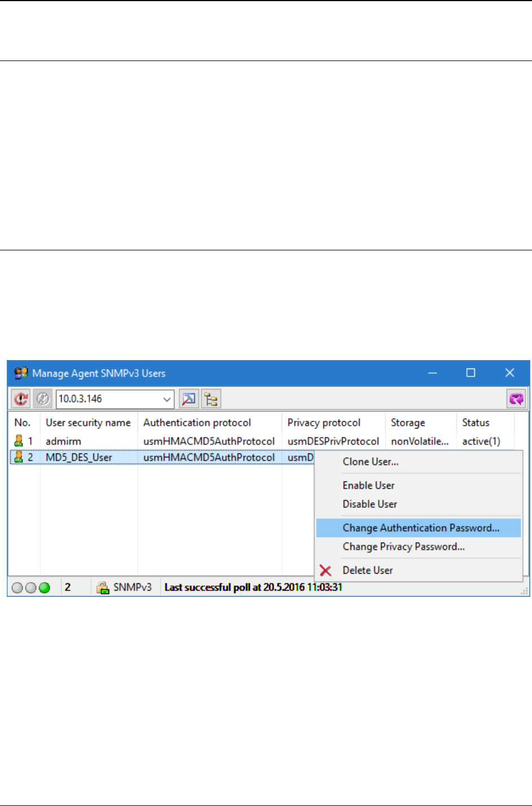This screenshot has height=806, width=532.
Task: Click the red X Delete User icon
Action: 326,570
